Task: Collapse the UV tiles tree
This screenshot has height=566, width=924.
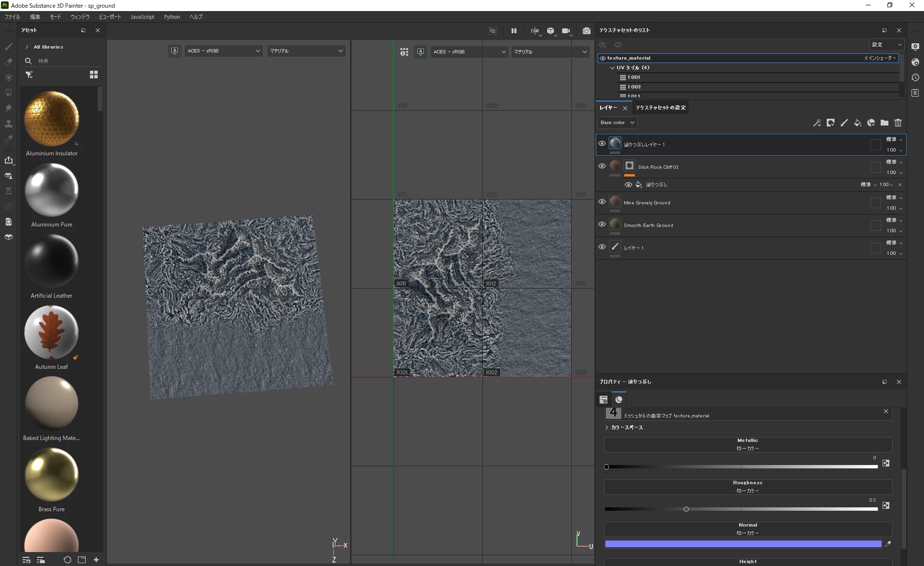Action: [x=612, y=68]
